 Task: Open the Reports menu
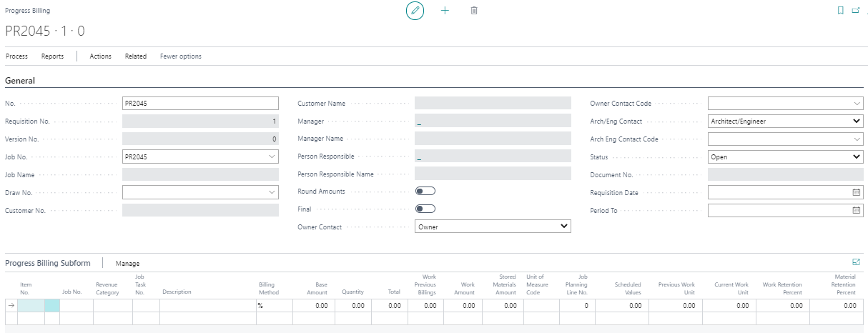[52, 56]
